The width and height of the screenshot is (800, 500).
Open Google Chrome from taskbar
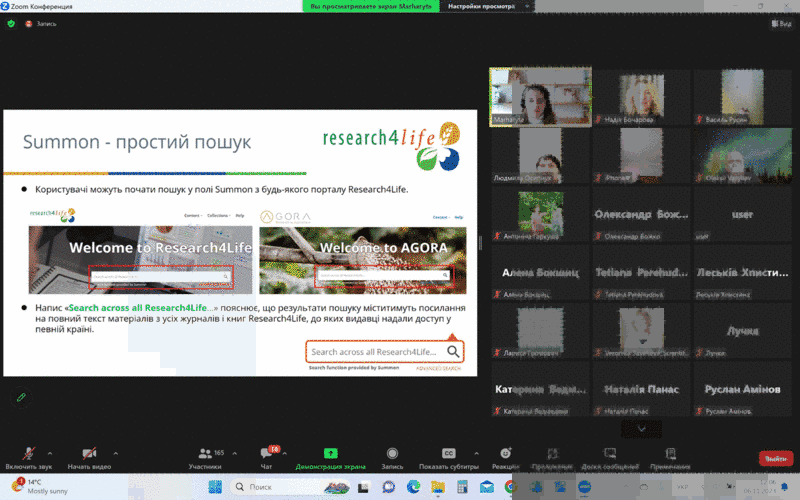click(511, 487)
